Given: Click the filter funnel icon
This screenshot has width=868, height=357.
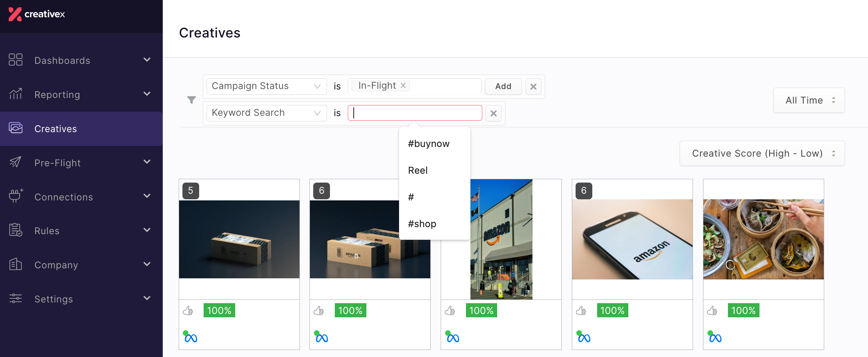Looking at the screenshot, I should point(191,100).
